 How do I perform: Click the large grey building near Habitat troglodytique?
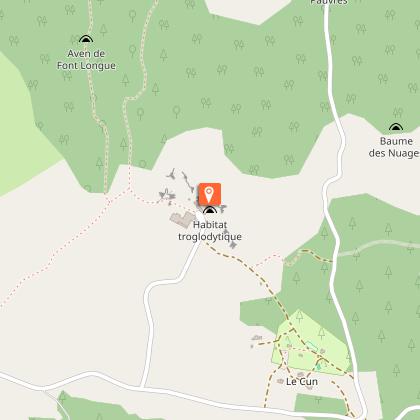click(182, 219)
